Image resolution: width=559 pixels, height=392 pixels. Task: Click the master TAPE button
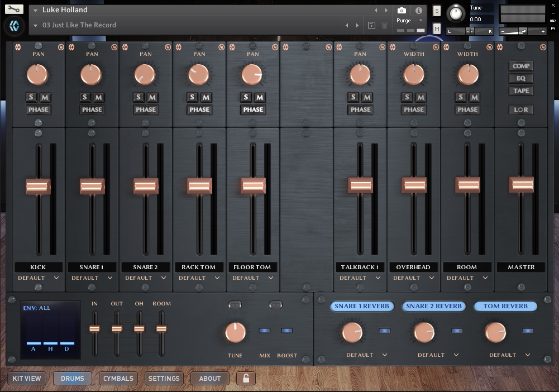[x=521, y=91]
